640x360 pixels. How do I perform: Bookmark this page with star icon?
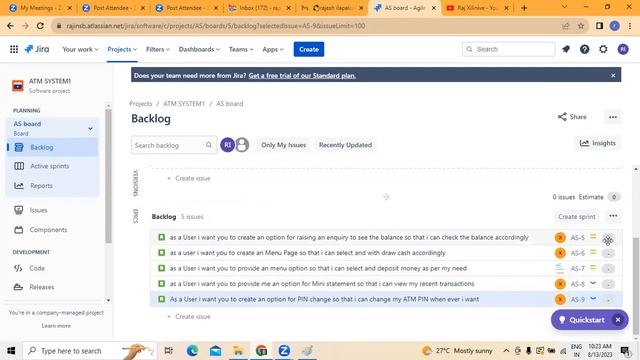[x=581, y=26]
